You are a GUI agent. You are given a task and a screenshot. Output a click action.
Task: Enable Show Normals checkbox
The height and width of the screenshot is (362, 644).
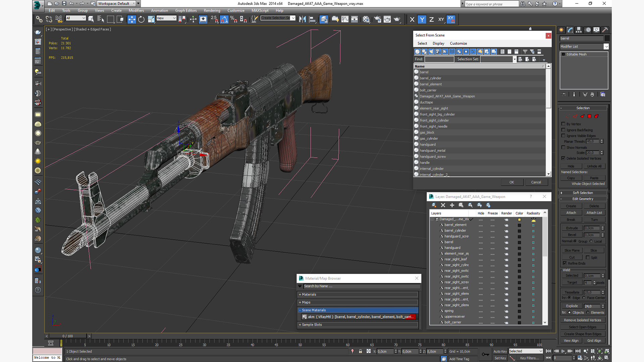[563, 147]
